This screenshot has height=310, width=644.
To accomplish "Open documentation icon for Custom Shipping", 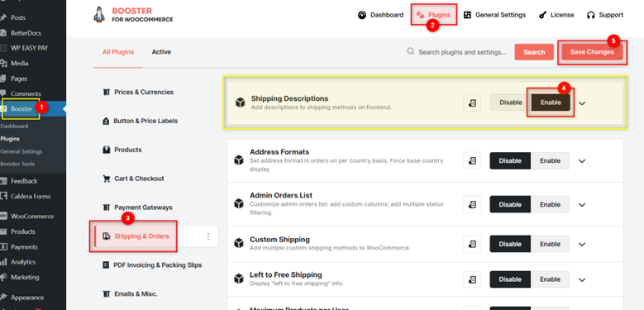I will pyautogui.click(x=472, y=244).
